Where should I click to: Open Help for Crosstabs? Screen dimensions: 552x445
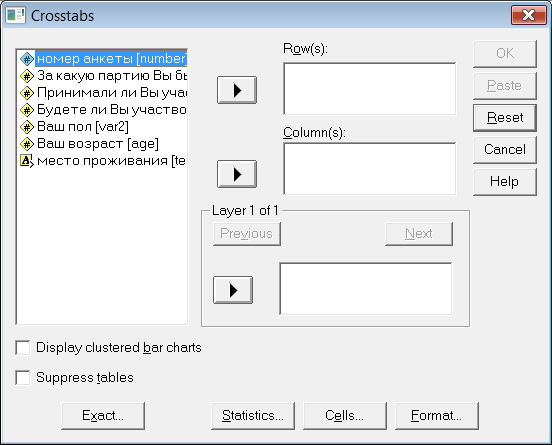505,182
